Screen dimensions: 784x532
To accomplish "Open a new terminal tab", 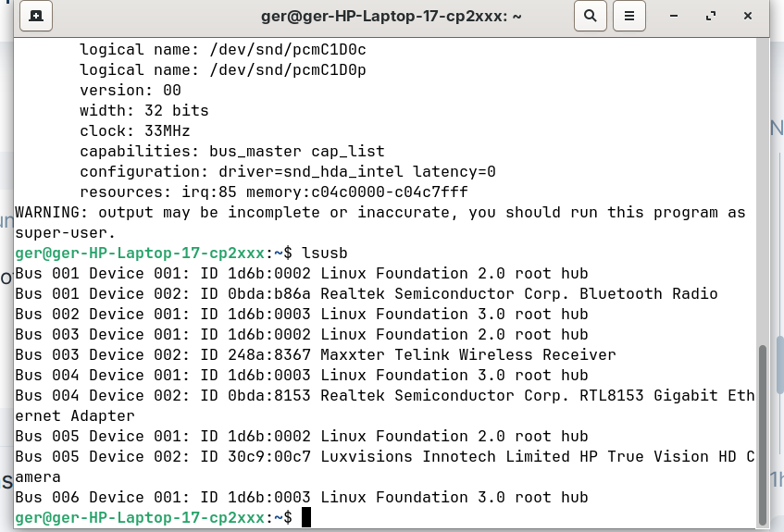I will click(35, 16).
